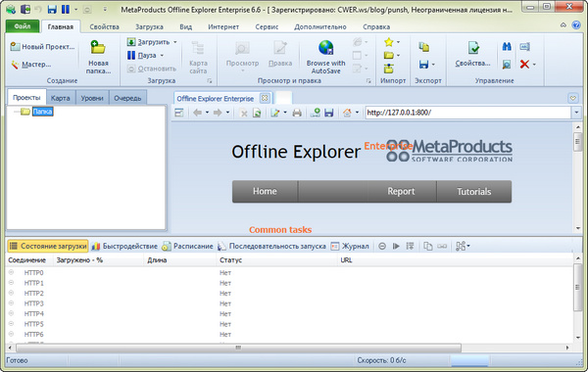
Task: Select the Папка folder in project tree
Action: pyautogui.click(x=42, y=112)
